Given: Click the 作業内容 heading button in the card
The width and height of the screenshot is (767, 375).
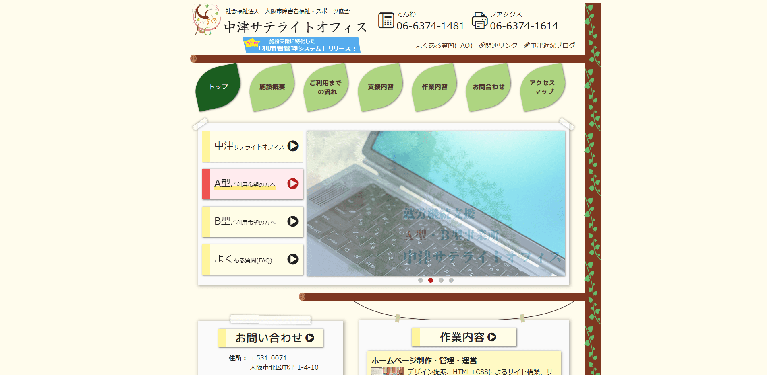Looking at the screenshot, I should point(464,337).
